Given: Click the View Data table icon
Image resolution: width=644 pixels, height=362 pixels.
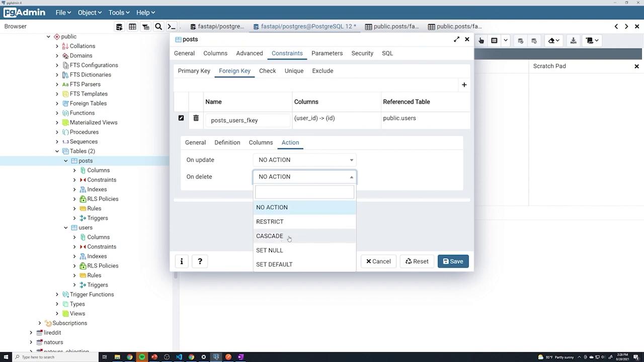Looking at the screenshot, I should [132, 27].
